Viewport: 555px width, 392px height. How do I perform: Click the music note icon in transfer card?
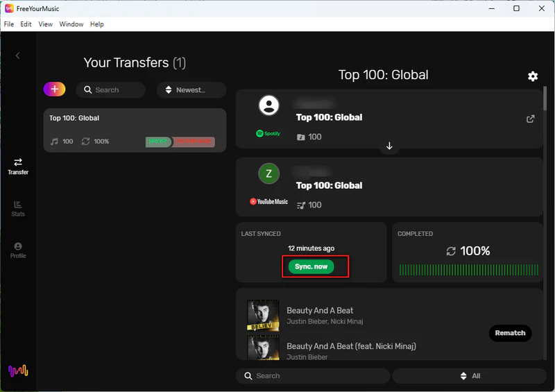(x=54, y=142)
